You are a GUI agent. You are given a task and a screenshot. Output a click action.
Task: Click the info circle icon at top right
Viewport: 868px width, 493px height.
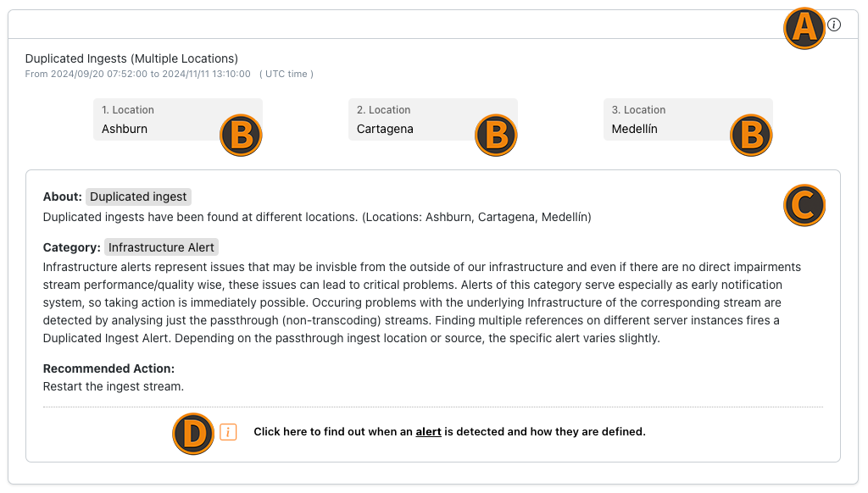(x=834, y=25)
